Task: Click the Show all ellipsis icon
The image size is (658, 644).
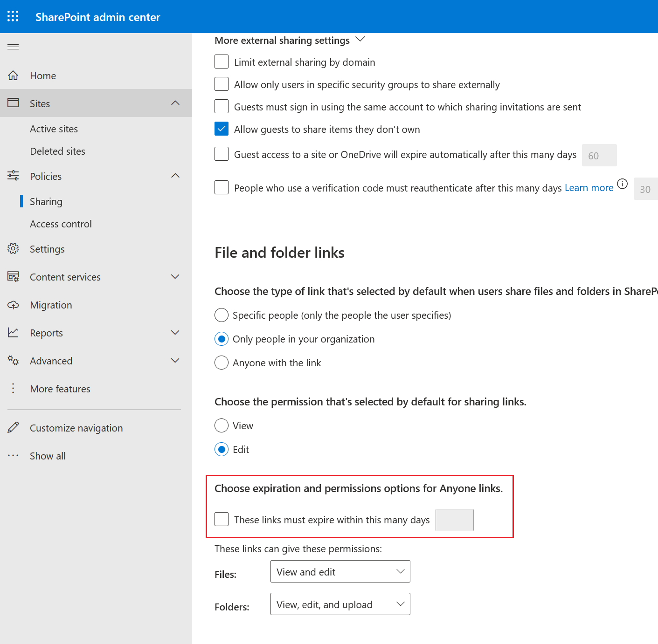Action: click(x=13, y=455)
